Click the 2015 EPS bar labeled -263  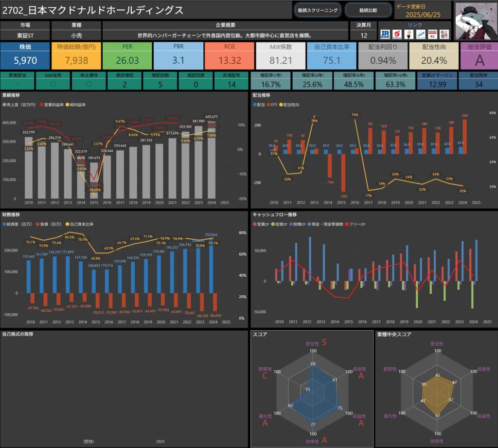click(343, 173)
